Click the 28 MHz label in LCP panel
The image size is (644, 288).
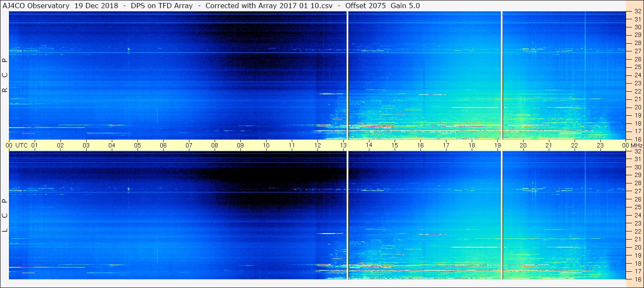coord(638,183)
